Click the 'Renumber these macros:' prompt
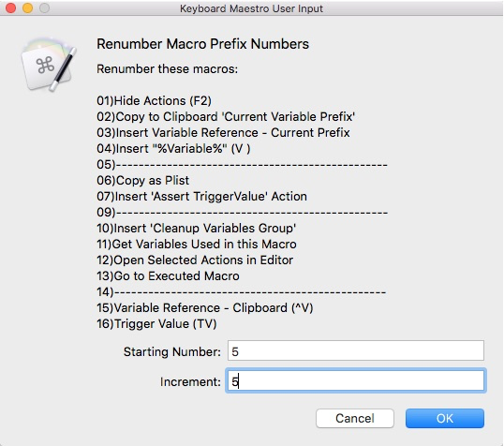 click(167, 68)
